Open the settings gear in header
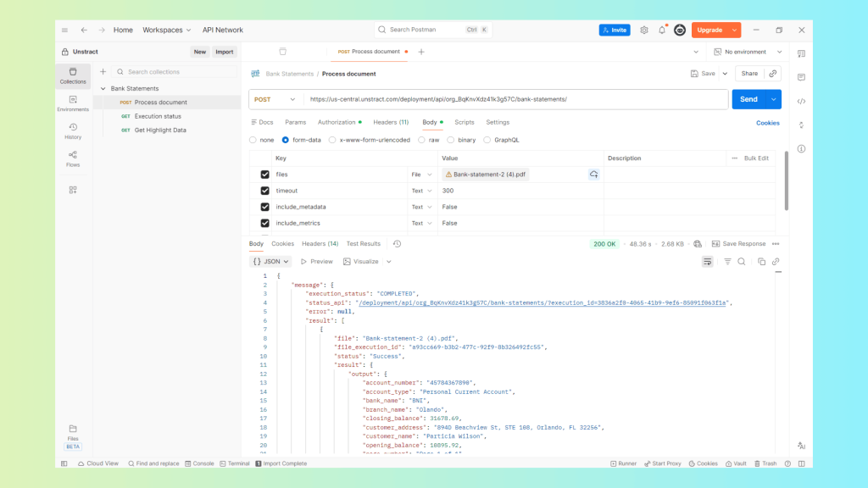The height and width of the screenshot is (488, 868). pos(644,30)
